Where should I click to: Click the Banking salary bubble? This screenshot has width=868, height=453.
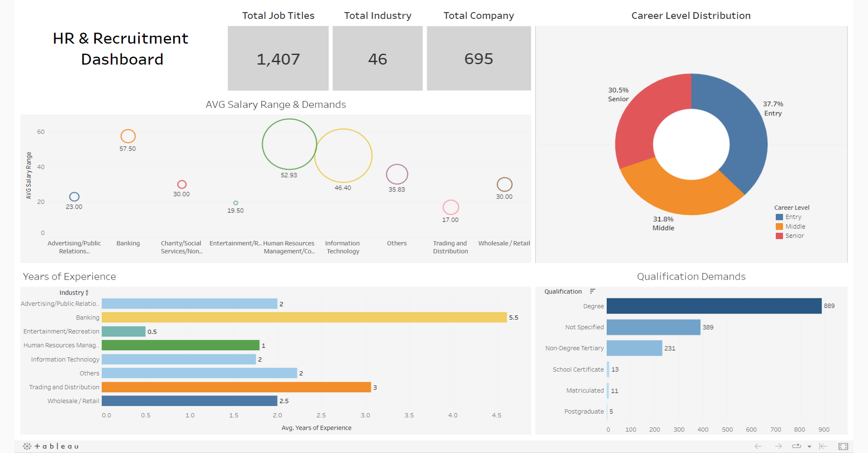coord(128,136)
